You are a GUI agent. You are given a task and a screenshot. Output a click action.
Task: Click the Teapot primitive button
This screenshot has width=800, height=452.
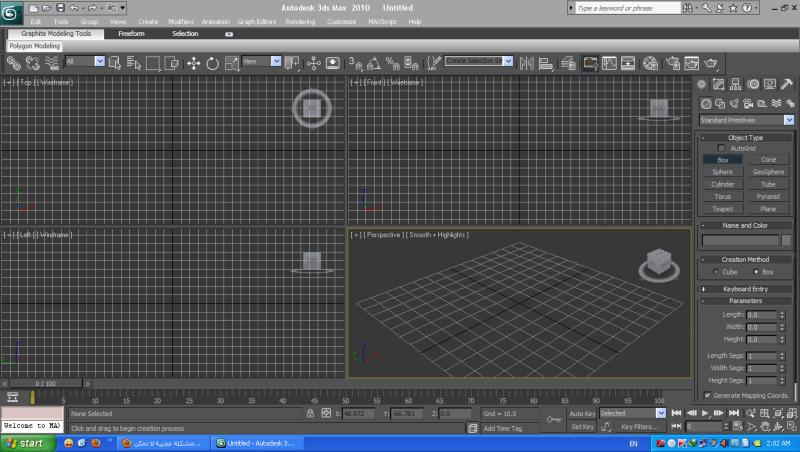pos(722,209)
